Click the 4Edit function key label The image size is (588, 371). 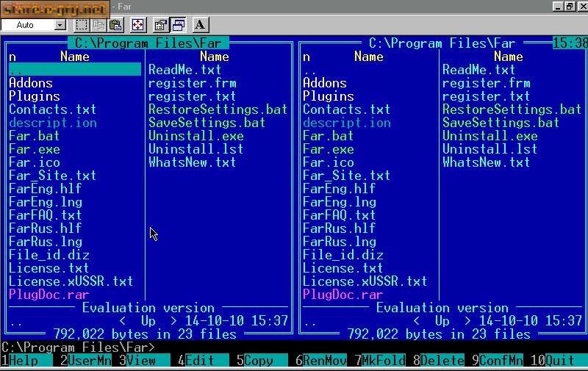point(204,361)
